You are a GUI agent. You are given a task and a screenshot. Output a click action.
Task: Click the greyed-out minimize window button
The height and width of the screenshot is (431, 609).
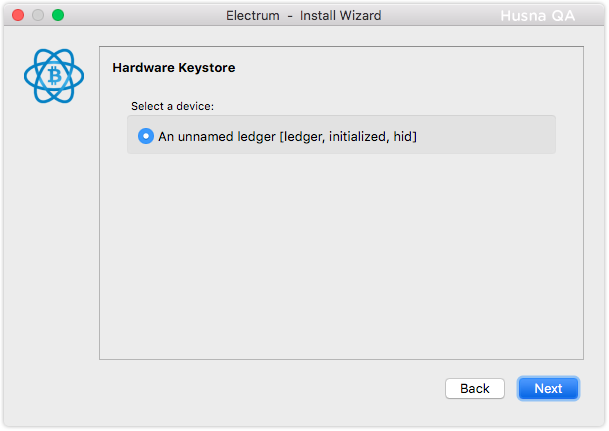[x=38, y=15]
